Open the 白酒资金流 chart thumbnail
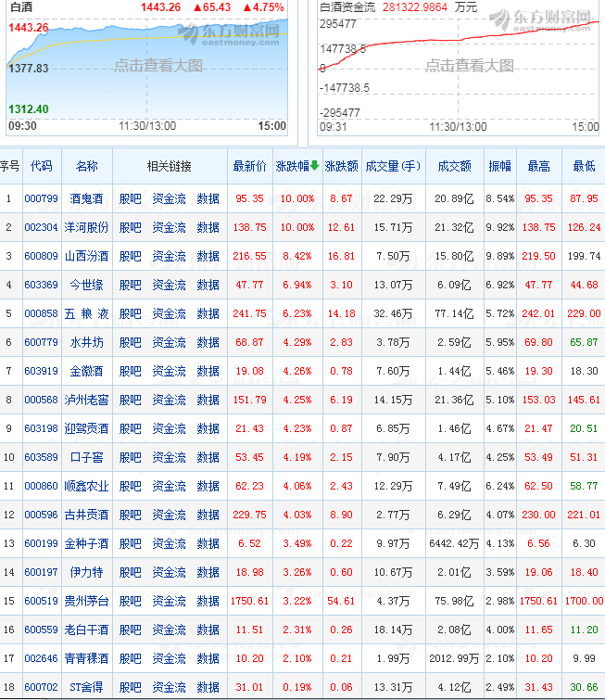Screen dimensions: 605x700 point(459,68)
